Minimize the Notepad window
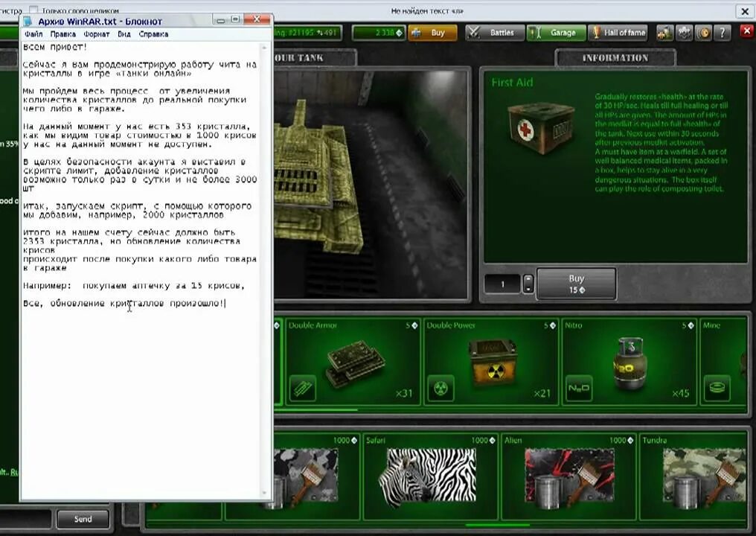The width and height of the screenshot is (756, 536). pos(220,20)
